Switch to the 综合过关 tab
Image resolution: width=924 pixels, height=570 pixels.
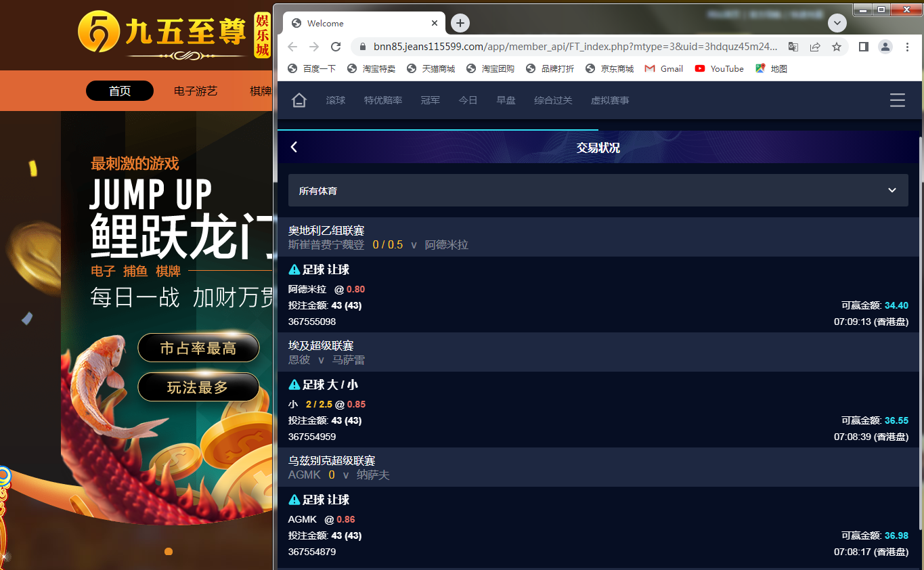(553, 100)
